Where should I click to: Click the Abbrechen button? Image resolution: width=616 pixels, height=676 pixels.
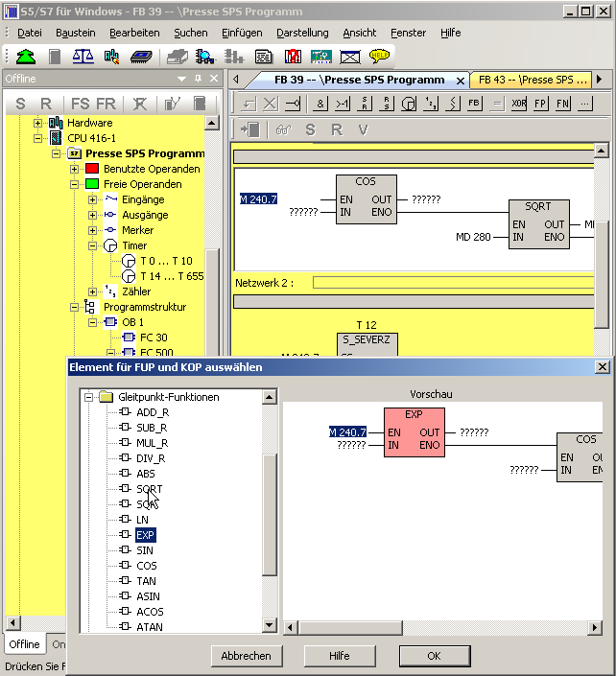tap(247, 656)
